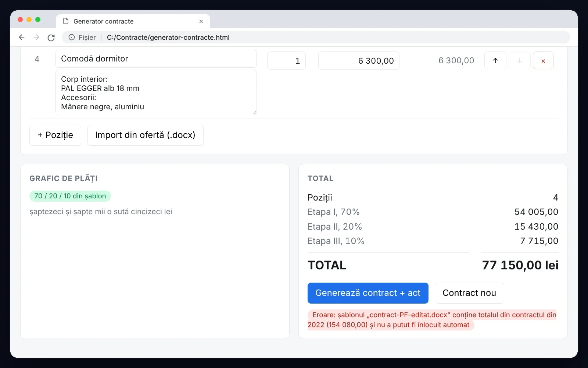The image size is (588, 368).
Task: Click the Etapa I, 70% label
Action: tap(334, 212)
